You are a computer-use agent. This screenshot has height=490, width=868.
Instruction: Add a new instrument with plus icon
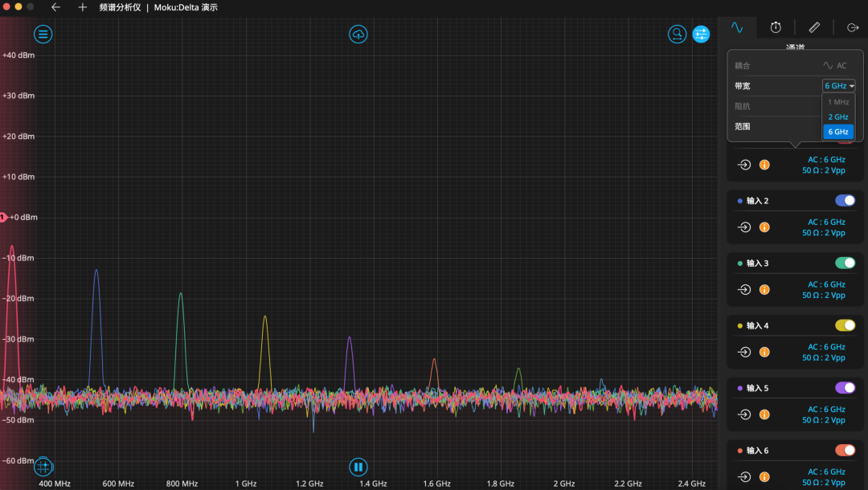[83, 7]
